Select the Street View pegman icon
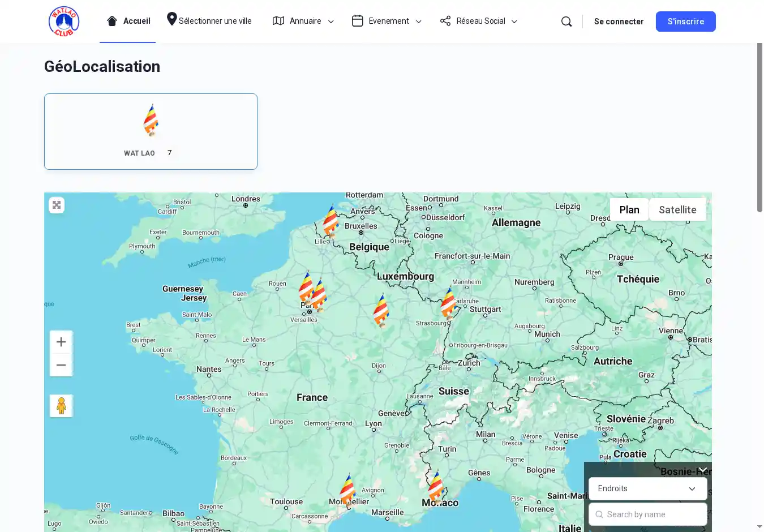Screen dimensions: 764x532 click(61, 406)
